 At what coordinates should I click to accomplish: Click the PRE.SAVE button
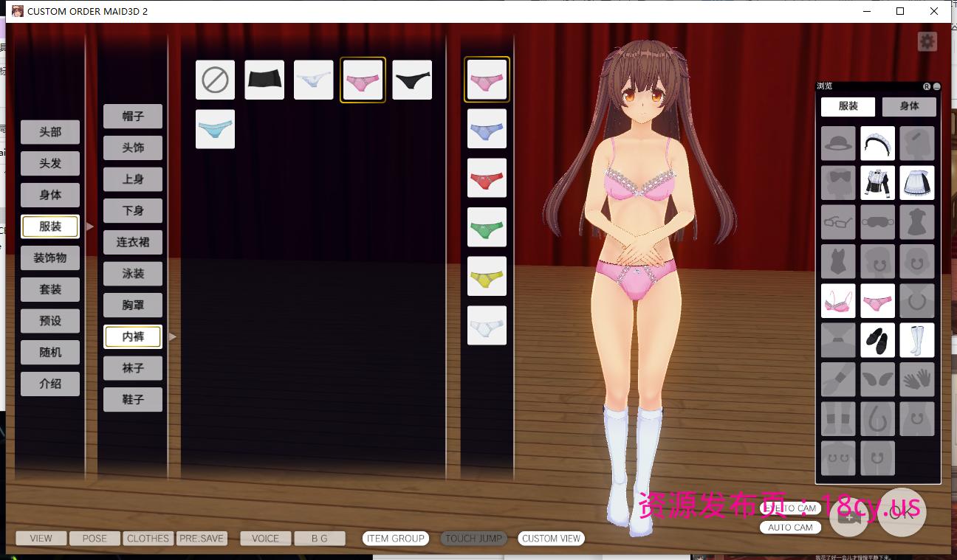tap(202, 539)
